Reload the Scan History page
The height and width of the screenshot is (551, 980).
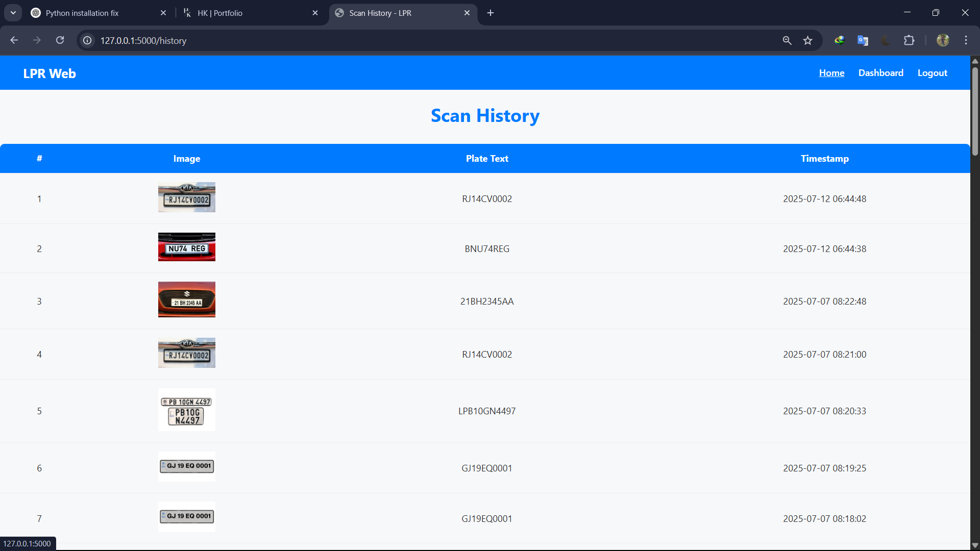60,40
